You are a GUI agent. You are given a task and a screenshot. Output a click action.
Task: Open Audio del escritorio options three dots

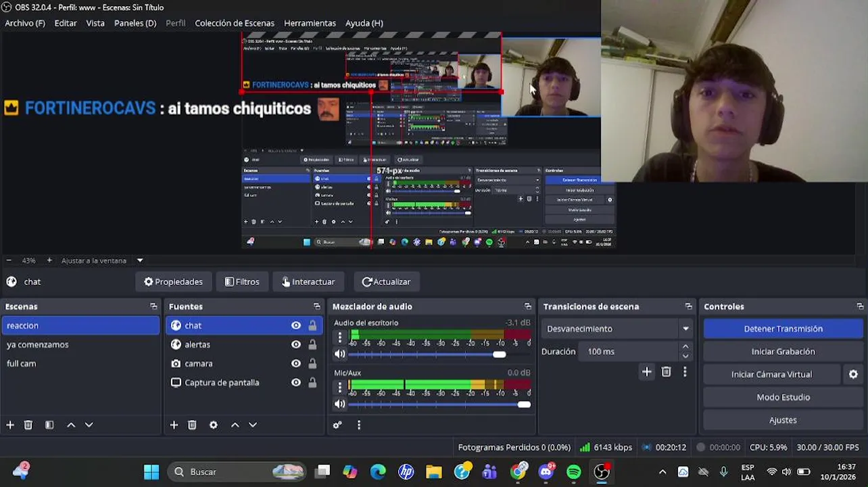click(340, 337)
